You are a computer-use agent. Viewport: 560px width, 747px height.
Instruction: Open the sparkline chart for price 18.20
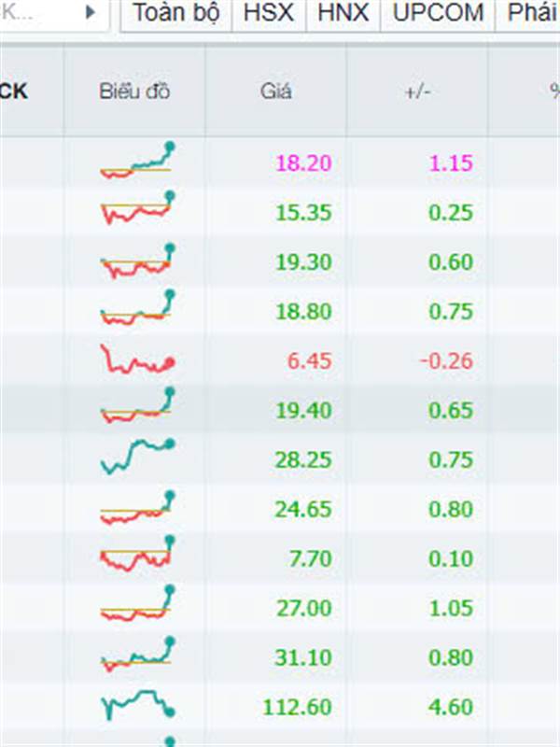(137, 161)
